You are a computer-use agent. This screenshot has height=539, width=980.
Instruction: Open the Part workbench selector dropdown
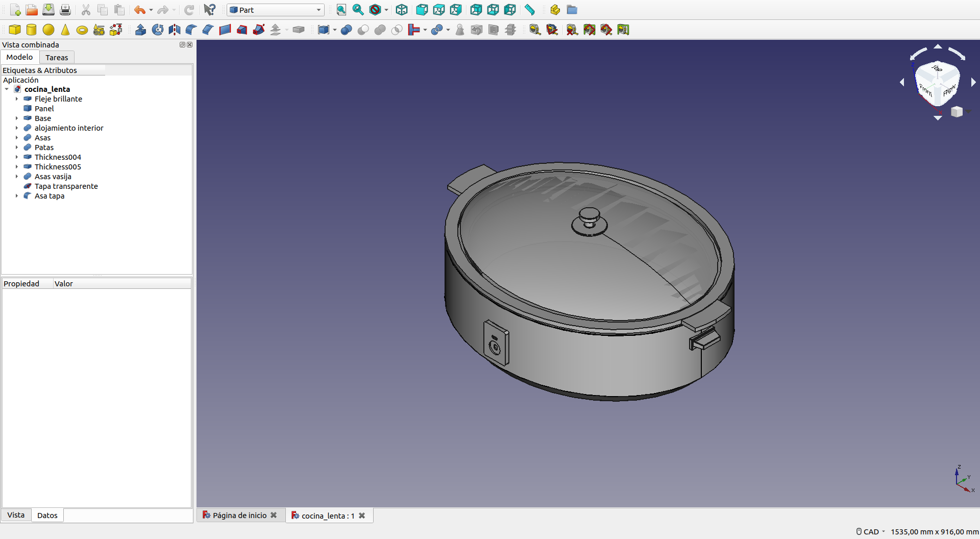(276, 10)
